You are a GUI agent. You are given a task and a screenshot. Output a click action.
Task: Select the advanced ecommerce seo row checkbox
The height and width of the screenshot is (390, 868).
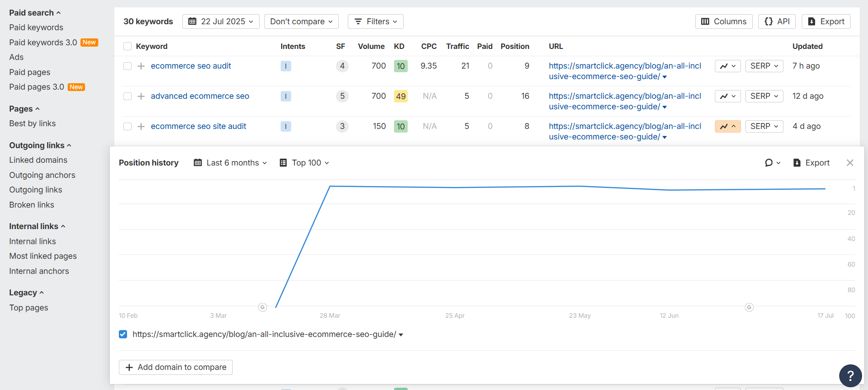(x=128, y=96)
